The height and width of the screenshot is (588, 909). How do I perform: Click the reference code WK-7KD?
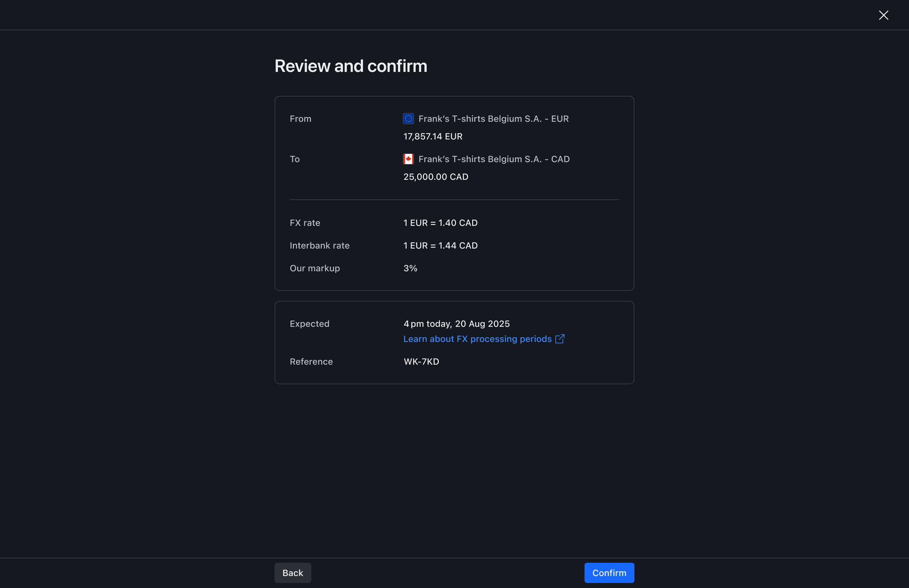[421, 362]
